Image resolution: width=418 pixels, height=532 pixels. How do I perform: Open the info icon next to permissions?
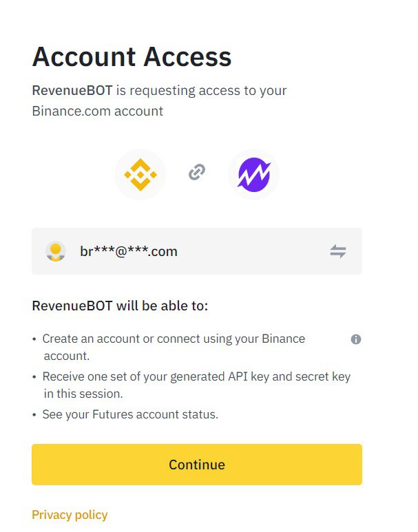click(x=356, y=339)
